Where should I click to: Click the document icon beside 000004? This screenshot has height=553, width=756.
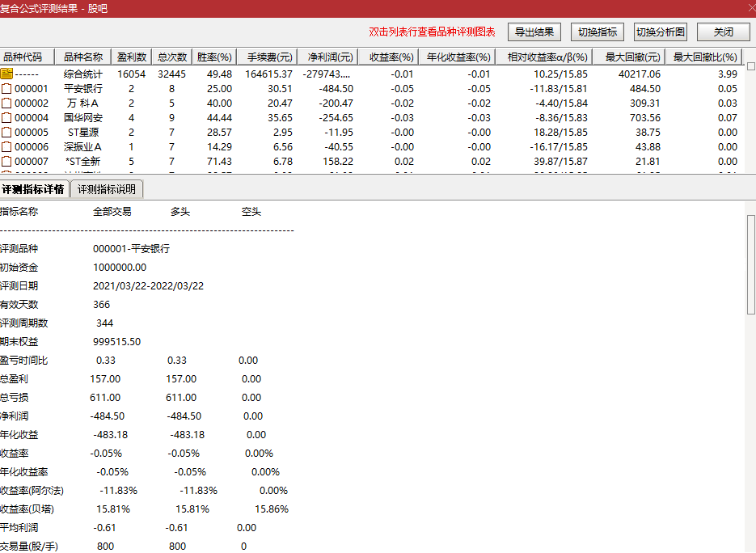pos(6,118)
